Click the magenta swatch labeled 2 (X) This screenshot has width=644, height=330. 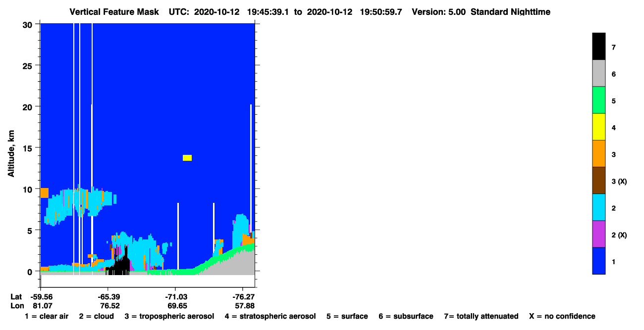[598, 234]
